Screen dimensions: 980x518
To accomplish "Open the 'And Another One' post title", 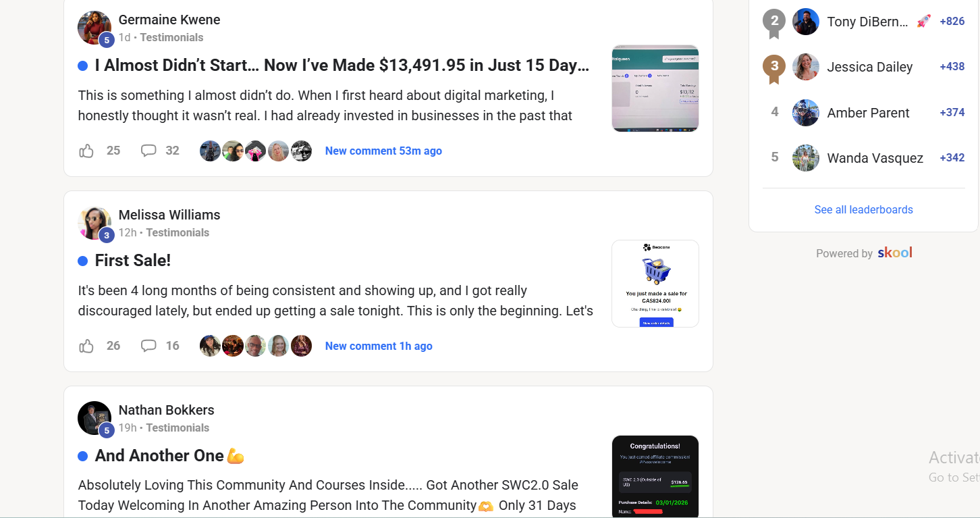I will click(x=169, y=456).
